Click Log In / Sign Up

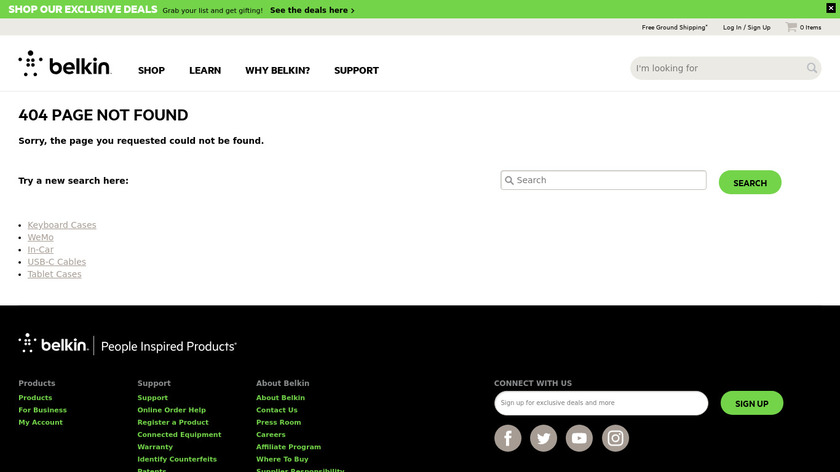pyautogui.click(x=746, y=27)
